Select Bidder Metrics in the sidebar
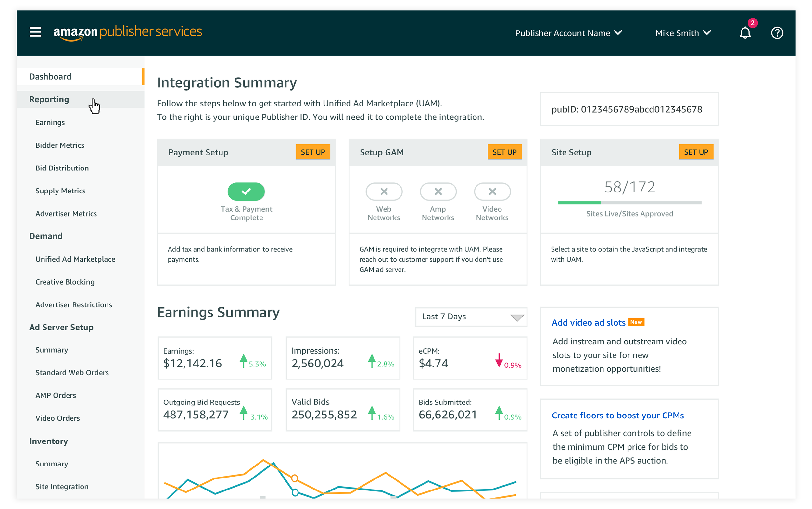Screen dimensions: 812x509 tap(60, 145)
